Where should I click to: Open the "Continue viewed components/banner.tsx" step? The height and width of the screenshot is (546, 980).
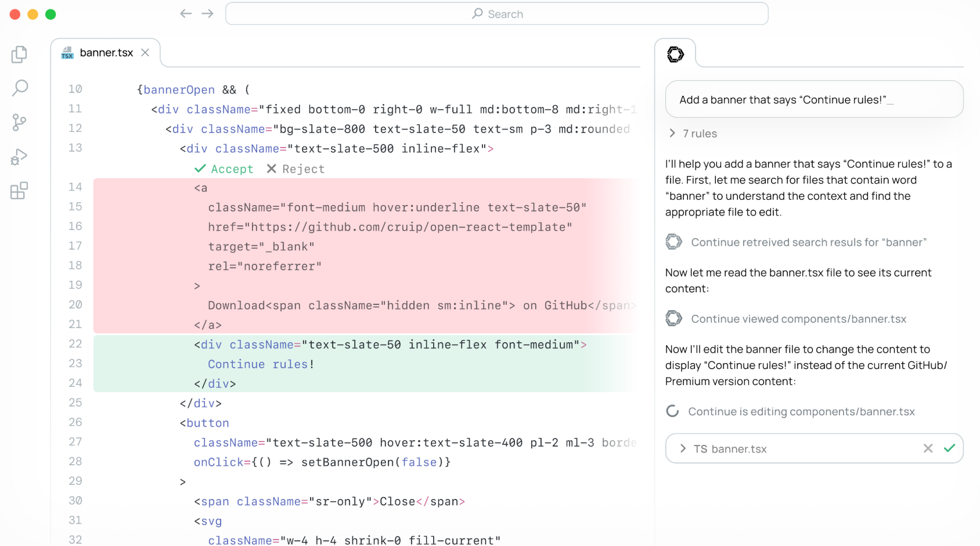(798, 319)
